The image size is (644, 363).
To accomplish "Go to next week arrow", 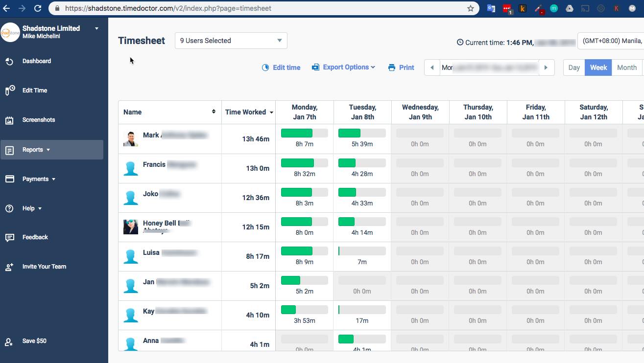I will [546, 68].
